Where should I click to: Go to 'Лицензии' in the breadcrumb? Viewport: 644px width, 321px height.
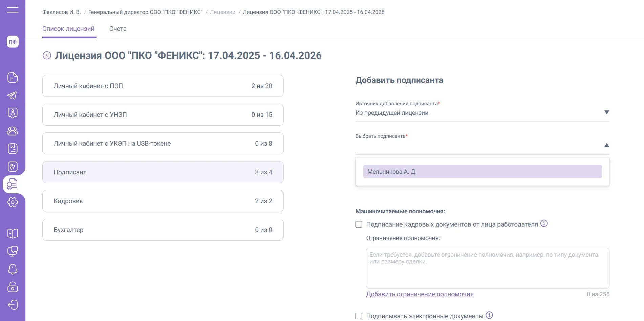(x=222, y=12)
